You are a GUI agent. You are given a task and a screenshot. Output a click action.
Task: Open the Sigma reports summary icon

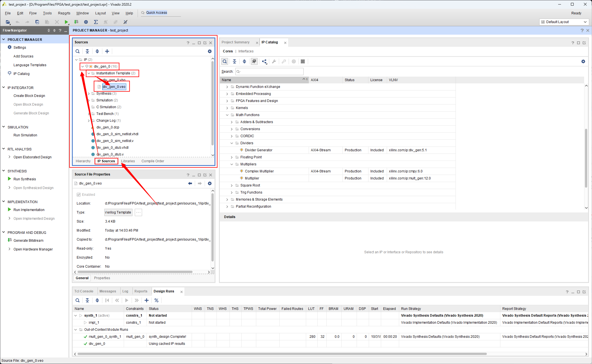pos(96,22)
